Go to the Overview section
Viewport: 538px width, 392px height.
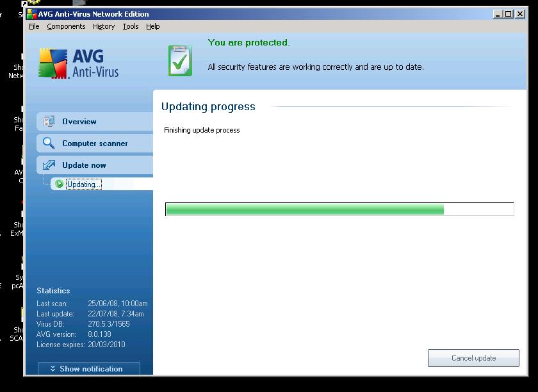[x=79, y=122]
